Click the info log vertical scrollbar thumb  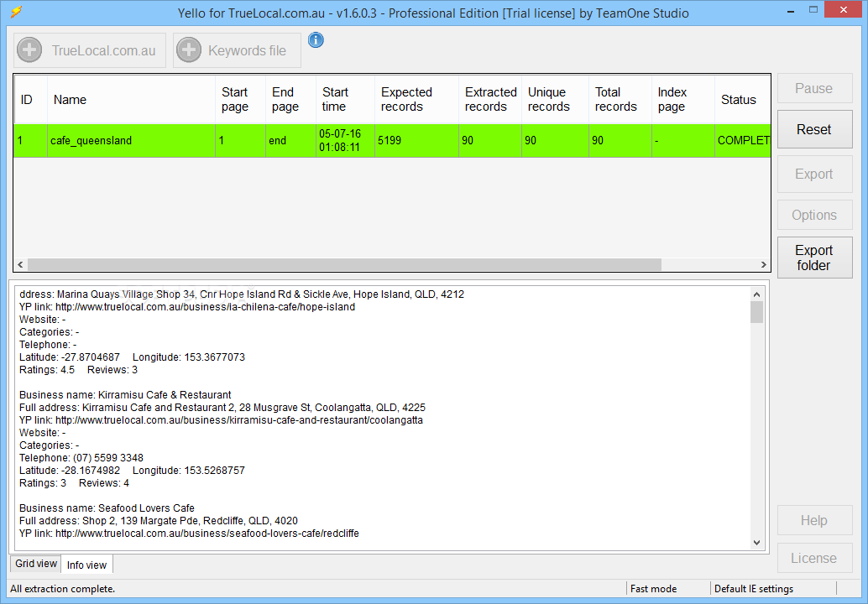(756, 312)
